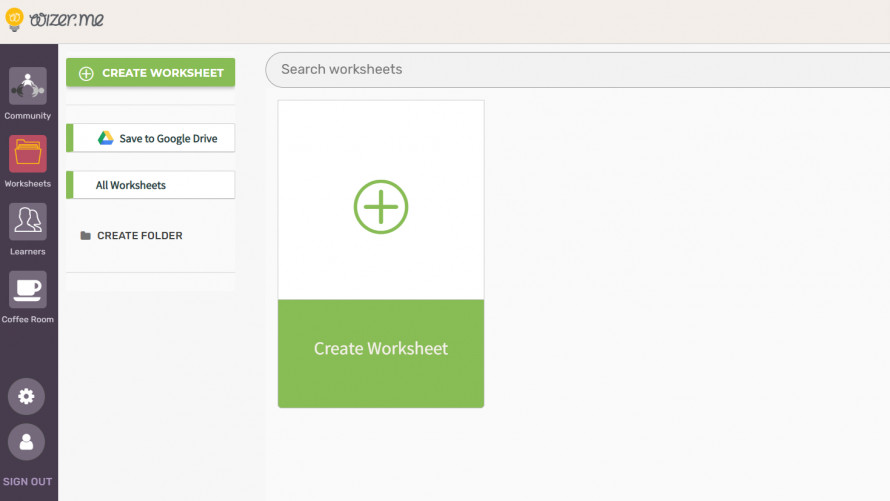
Task: Open the user profile icon
Action: coord(26,441)
